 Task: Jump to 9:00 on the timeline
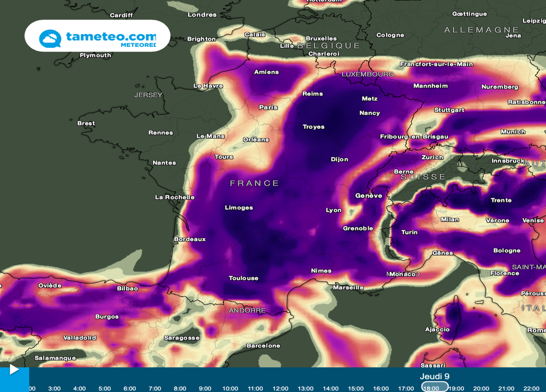coord(205,388)
